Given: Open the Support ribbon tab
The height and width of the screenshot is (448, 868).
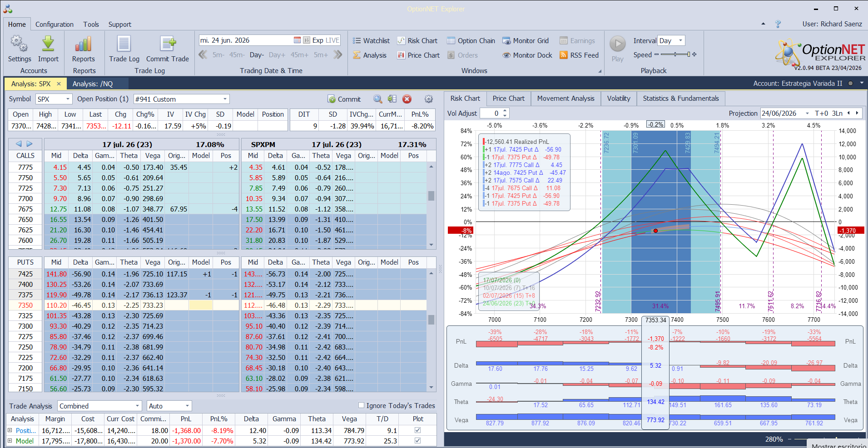Looking at the screenshot, I should pyautogui.click(x=120, y=25).
